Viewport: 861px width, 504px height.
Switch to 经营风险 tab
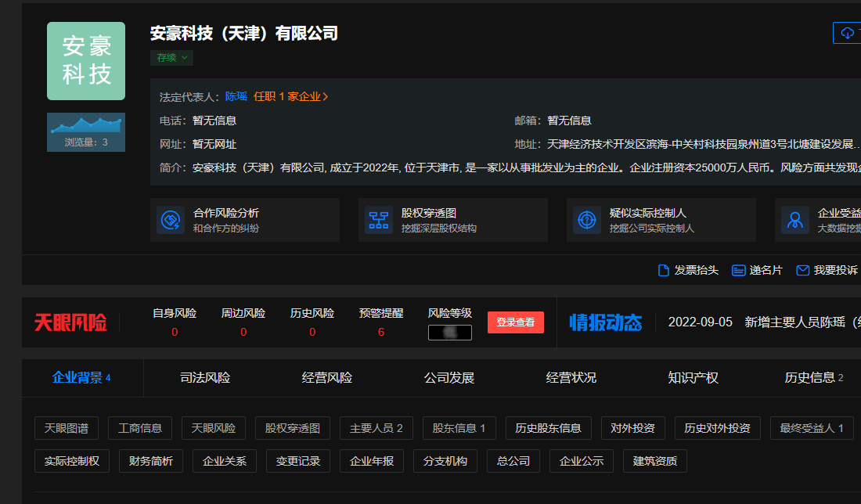point(326,378)
